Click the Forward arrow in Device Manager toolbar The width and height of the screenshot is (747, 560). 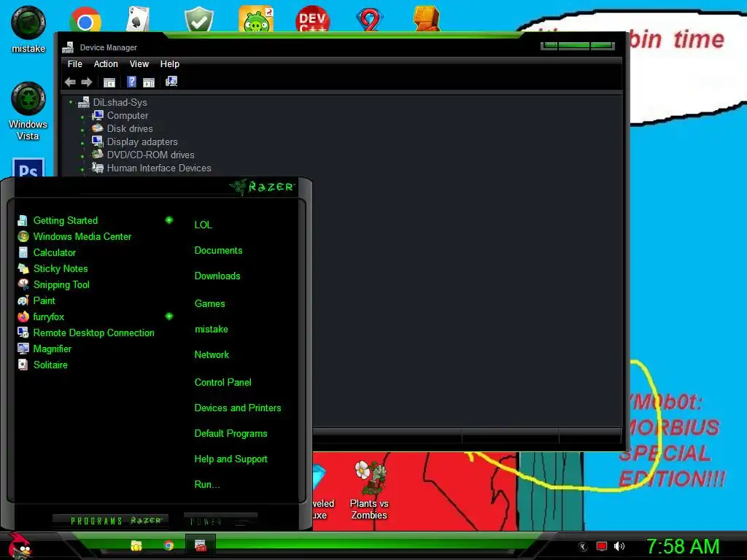click(x=86, y=82)
